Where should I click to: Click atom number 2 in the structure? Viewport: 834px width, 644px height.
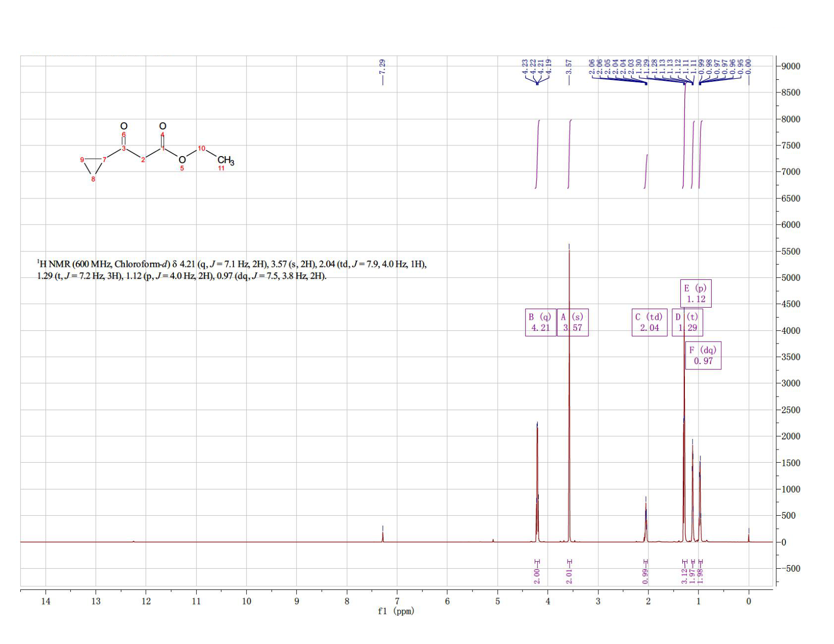click(143, 160)
